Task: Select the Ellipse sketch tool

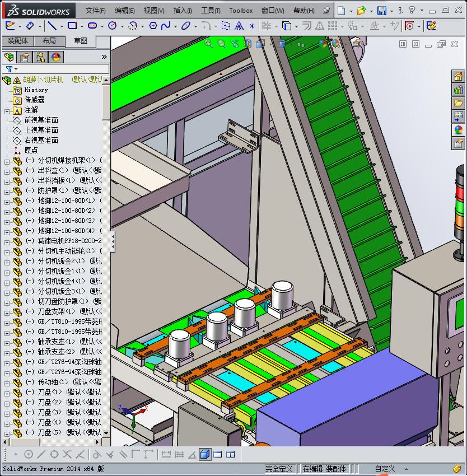Action: (186, 26)
